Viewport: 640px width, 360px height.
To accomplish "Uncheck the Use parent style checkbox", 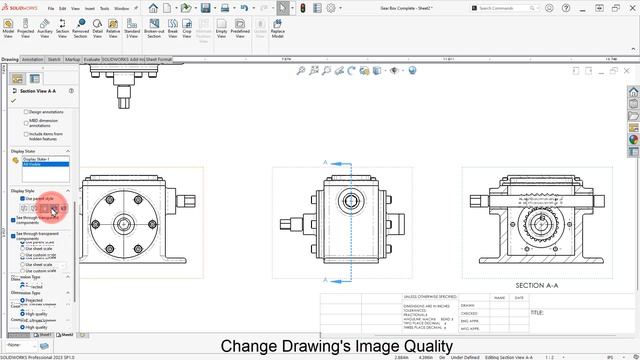I will coord(22,198).
